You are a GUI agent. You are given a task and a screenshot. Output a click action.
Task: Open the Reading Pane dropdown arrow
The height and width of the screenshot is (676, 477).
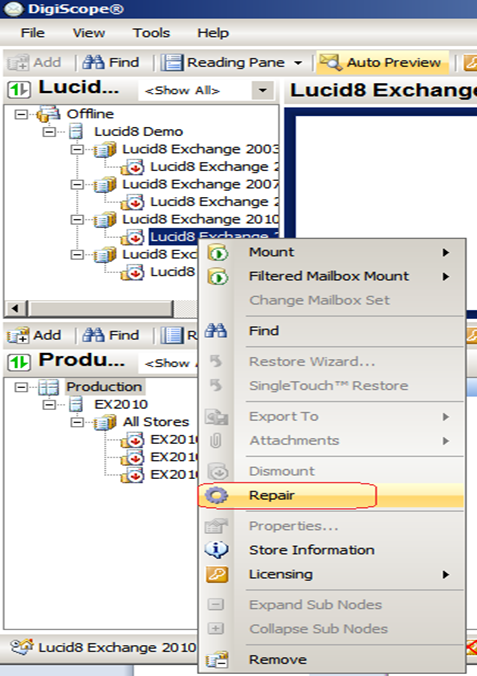tap(298, 63)
